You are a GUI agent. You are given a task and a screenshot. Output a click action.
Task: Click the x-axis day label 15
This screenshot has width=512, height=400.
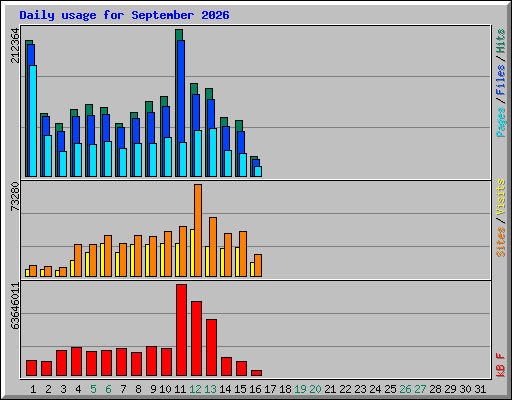point(240,389)
